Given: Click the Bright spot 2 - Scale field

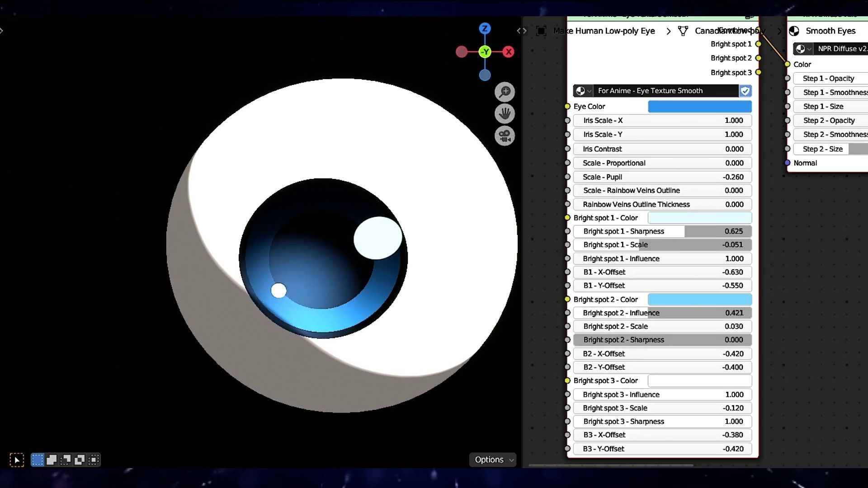Looking at the screenshot, I should click(x=662, y=327).
